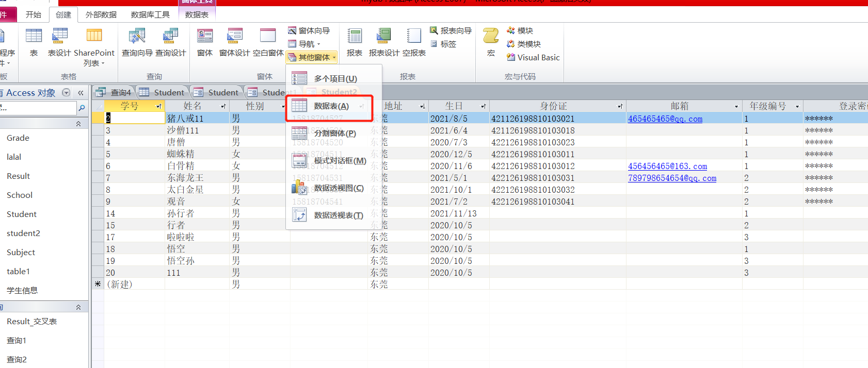Switch to the 查询4 document tab
Image resolution: width=868 pixels, height=368 pixels.
(115, 93)
